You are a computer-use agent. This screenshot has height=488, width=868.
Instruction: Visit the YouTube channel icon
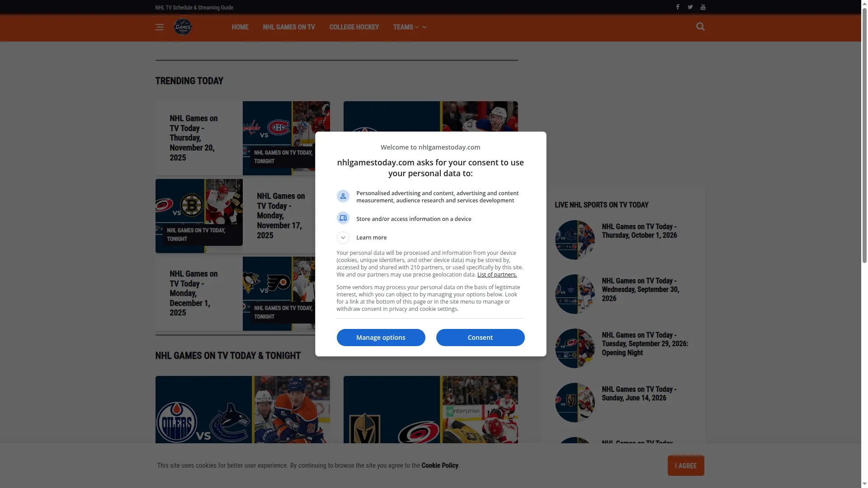[703, 7]
